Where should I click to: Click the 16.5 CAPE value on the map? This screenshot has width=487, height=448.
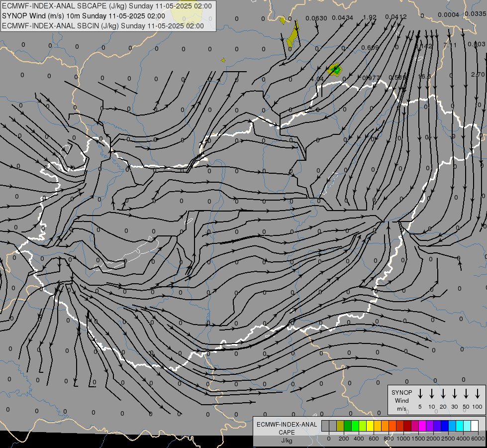[424, 77]
